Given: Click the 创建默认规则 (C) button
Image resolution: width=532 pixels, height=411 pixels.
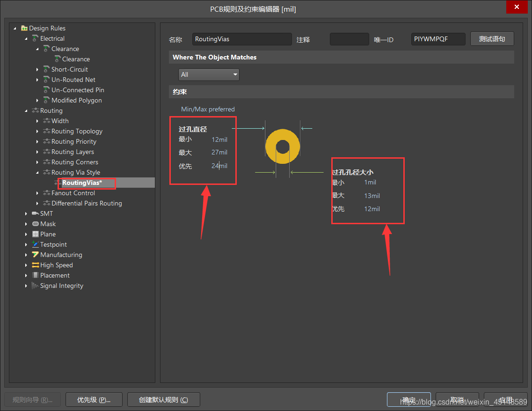Looking at the screenshot, I should [163, 400].
